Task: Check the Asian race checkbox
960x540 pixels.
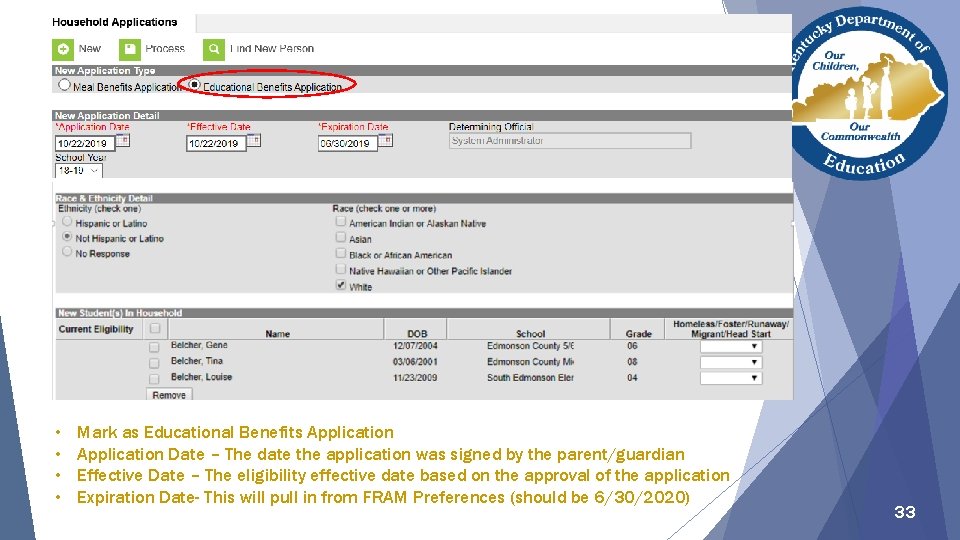Action: 341,237
